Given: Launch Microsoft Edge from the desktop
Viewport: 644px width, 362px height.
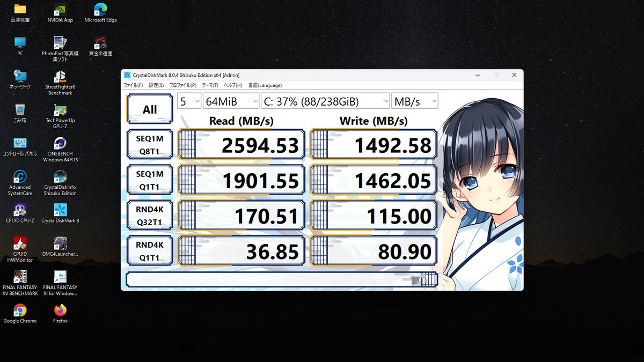Looking at the screenshot, I should [100, 13].
